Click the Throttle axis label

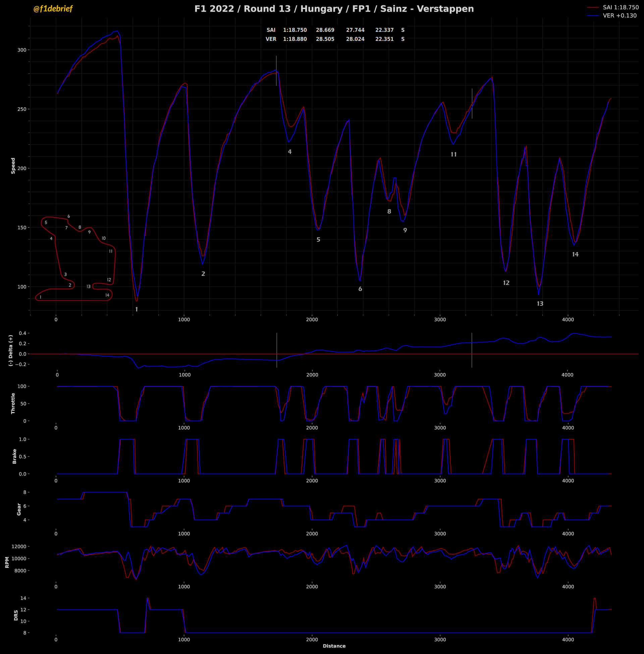click(13, 403)
